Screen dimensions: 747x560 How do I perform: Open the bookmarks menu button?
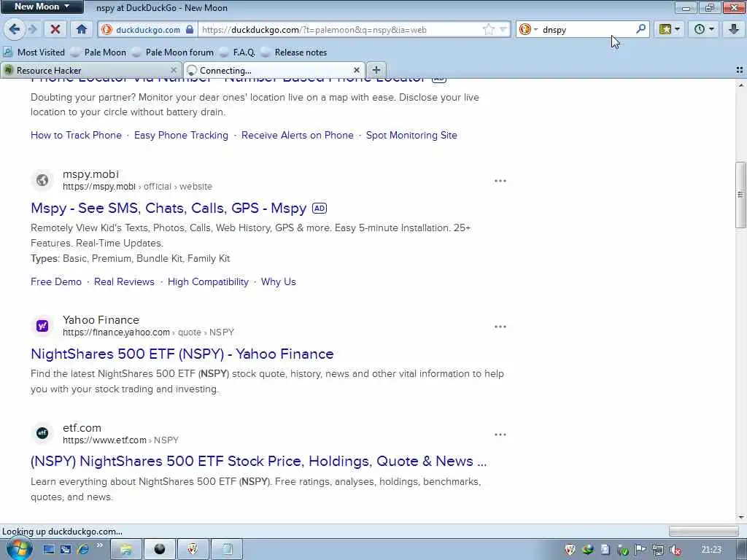(670, 29)
